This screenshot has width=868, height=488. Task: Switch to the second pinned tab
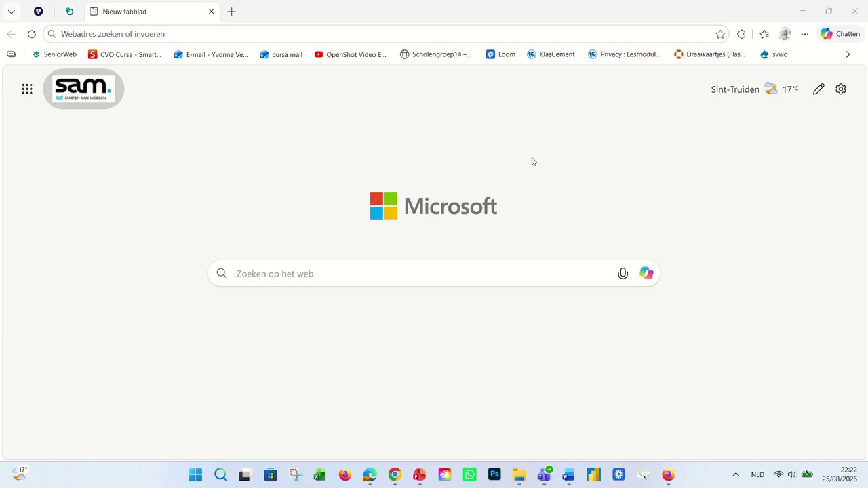(69, 12)
